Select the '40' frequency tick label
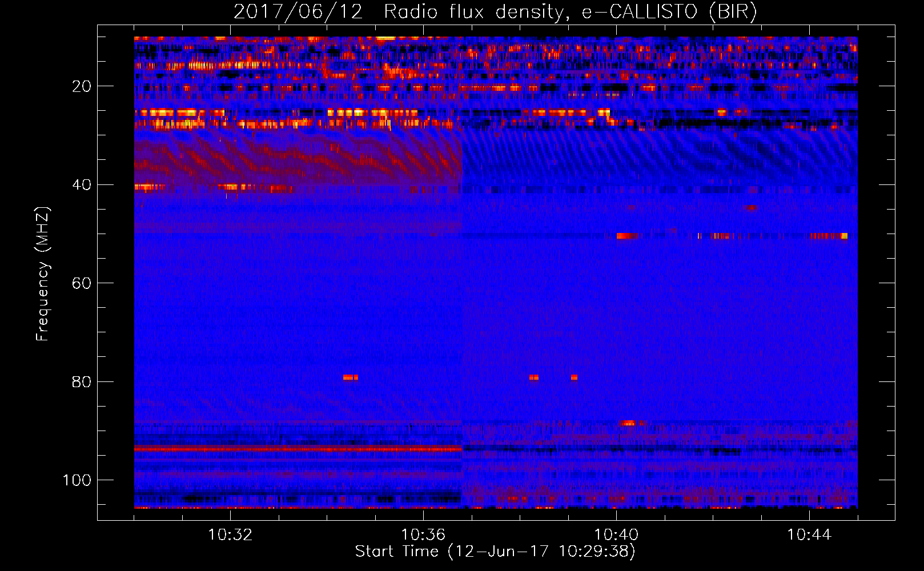This screenshot has width=924, height=571. [82, 184]
